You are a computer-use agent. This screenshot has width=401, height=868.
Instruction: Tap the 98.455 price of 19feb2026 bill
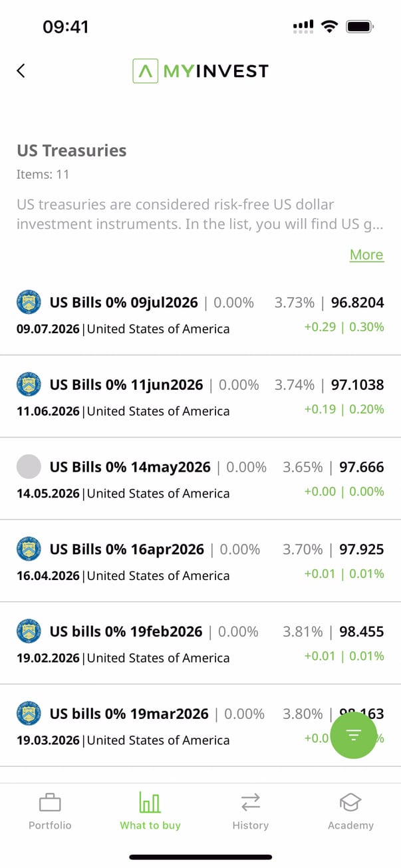tap(361, 631)
